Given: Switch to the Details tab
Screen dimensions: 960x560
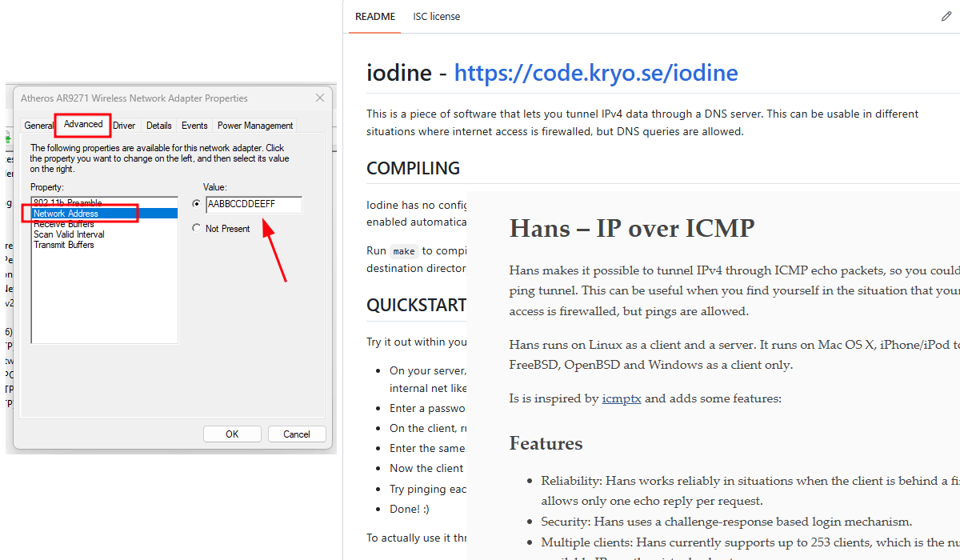Looking at the screenshot, I should click(x=159, y=126).
